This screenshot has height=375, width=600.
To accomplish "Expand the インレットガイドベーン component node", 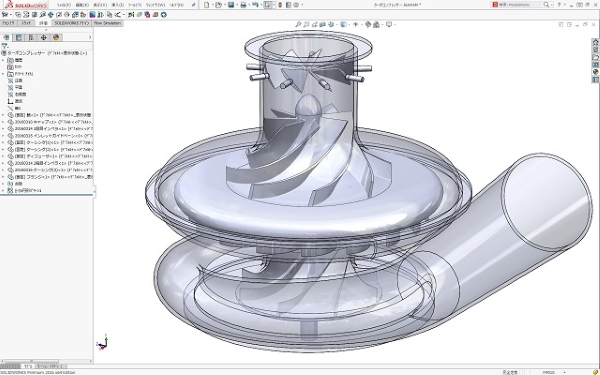I will 3,135.
